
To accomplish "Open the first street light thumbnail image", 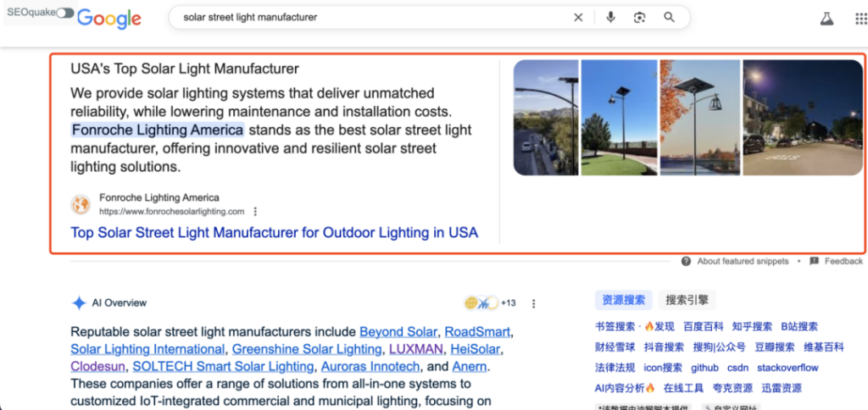I will pyautogui.click(x=546, y=117).
